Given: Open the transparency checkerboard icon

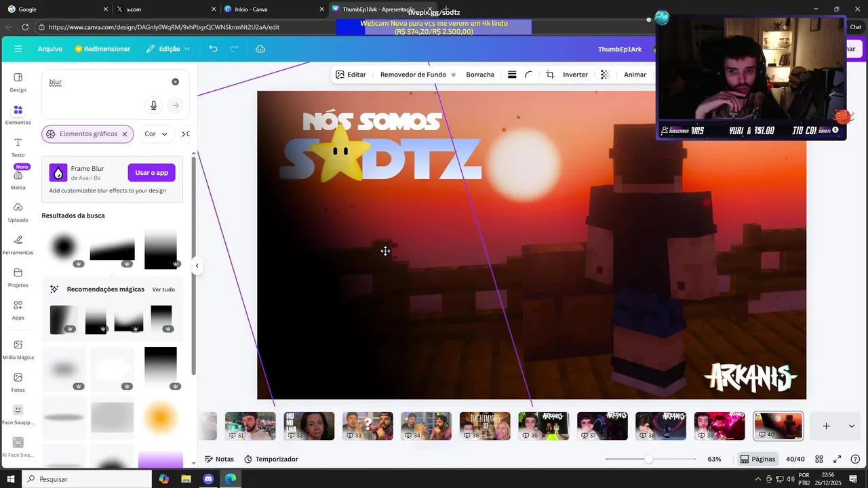Looking at the screenshot, I should [605, 75].
